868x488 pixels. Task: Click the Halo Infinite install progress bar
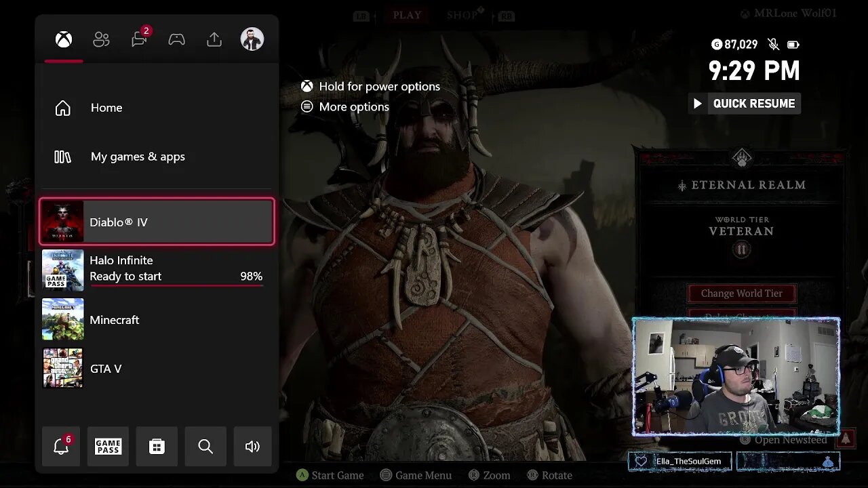[x=176, y=286]
